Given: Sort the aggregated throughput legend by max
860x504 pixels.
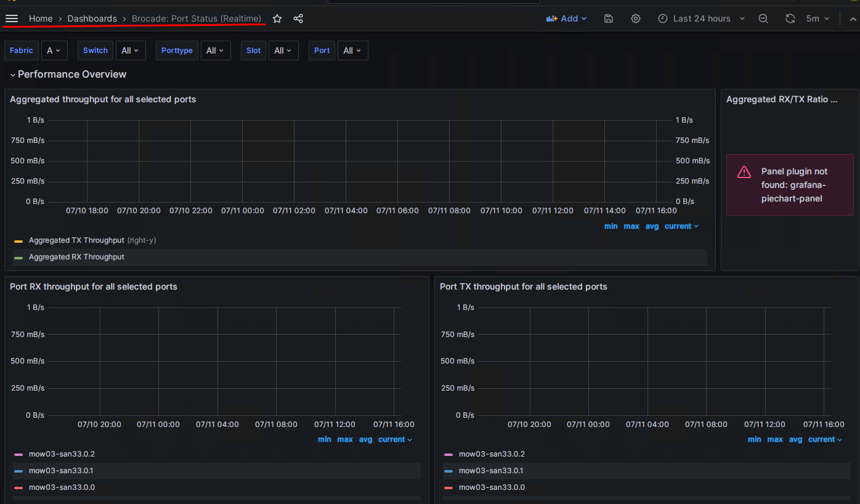Looking at the screenshot, I should click(631, 226).
